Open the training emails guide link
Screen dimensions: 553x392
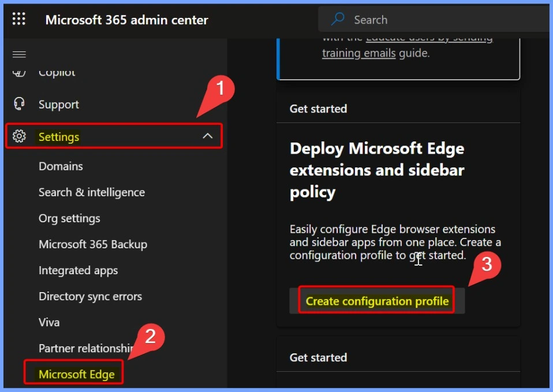pyautogui.click(x=358, y=53)
